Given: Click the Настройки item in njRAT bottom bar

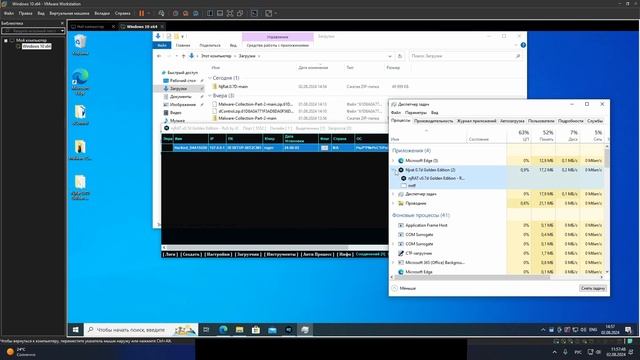Looking at the screenshot, I should pyautogui.click(x=218, y=254).
